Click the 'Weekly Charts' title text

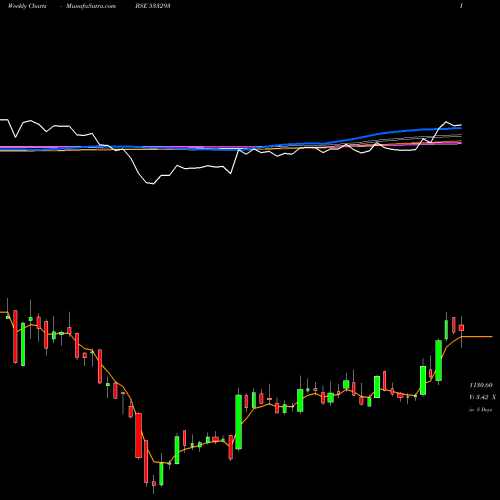27,6
